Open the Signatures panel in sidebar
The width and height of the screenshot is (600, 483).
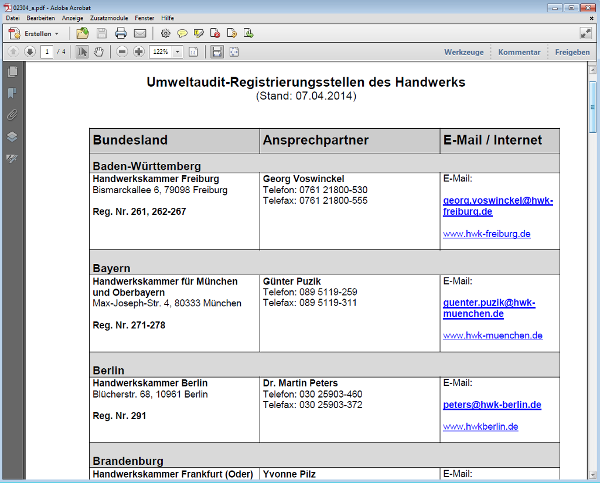[12, 158]
